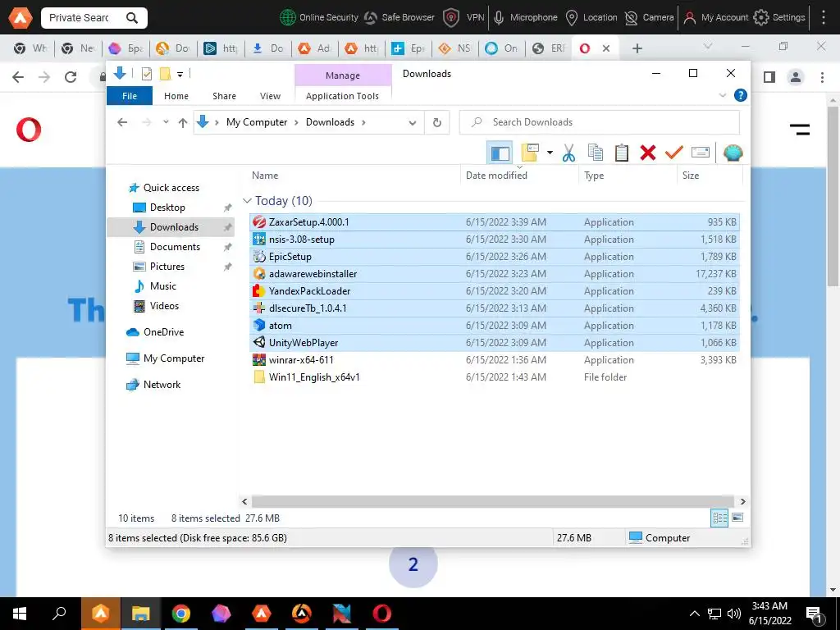
Task: Click the orange checkmark Properties icon
Action: point(673,153)
